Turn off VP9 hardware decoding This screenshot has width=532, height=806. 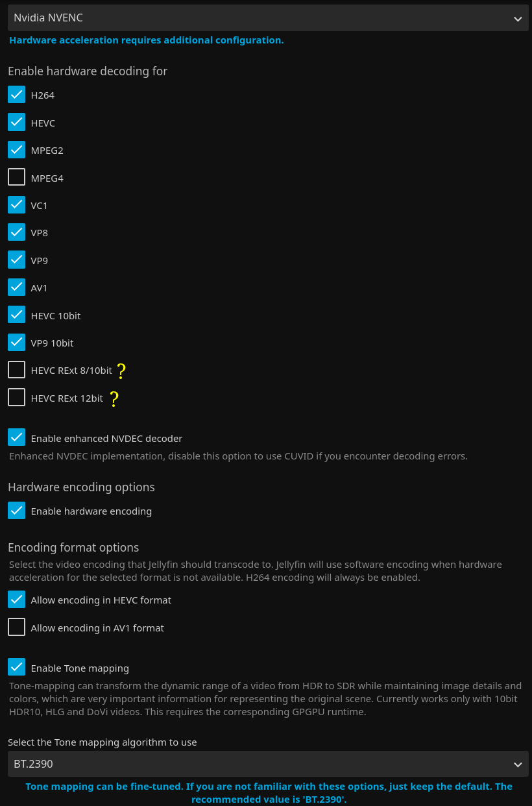coord(17,260)
